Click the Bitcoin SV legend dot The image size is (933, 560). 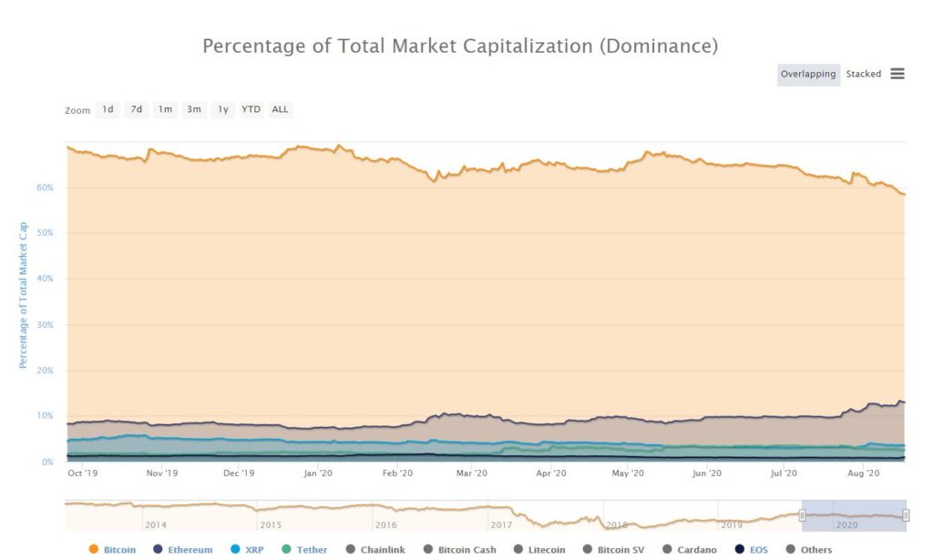coord(588,549)
